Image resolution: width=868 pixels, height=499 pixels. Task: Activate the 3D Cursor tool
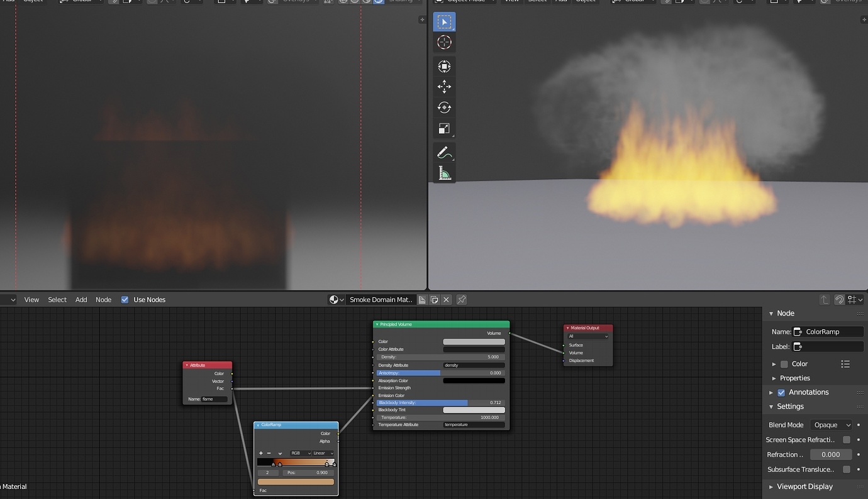pos(445,42)
